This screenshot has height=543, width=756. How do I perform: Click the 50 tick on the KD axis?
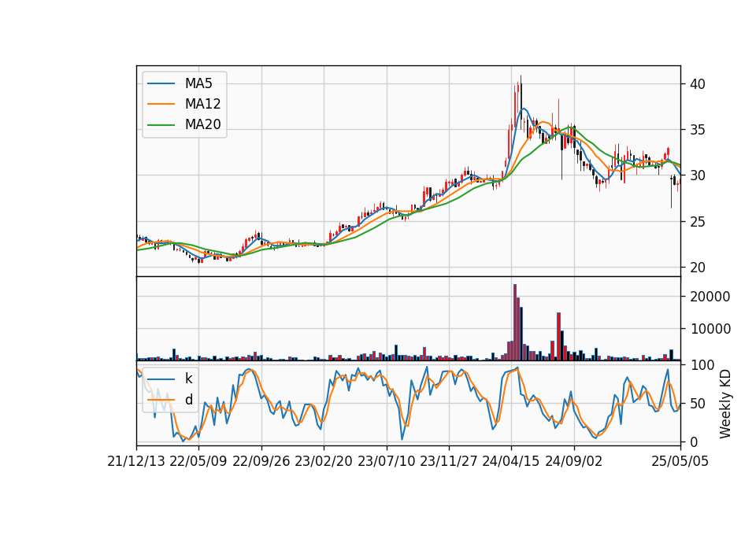tap(698, 403)
